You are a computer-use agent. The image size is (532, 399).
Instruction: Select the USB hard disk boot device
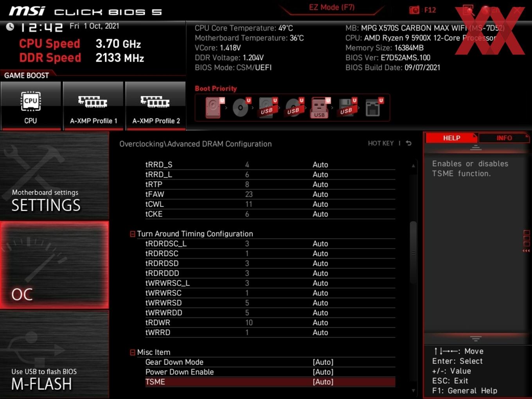(268, 108)
